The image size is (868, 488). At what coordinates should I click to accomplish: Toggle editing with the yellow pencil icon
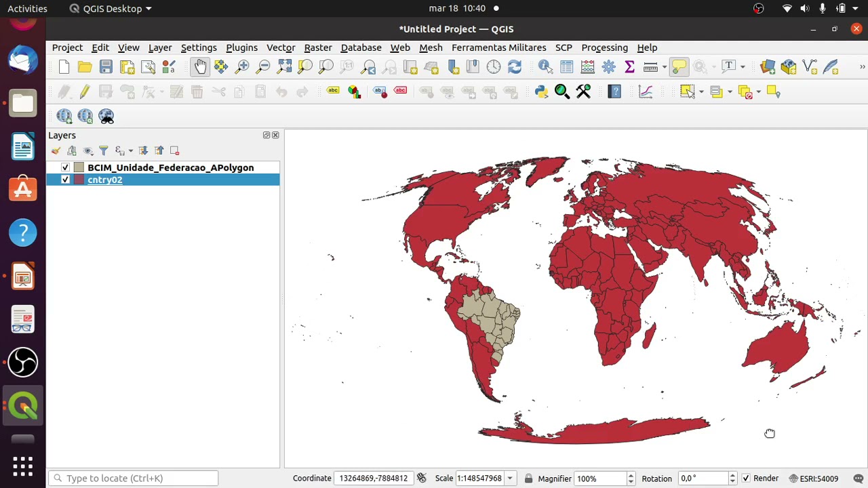[85, 91]
